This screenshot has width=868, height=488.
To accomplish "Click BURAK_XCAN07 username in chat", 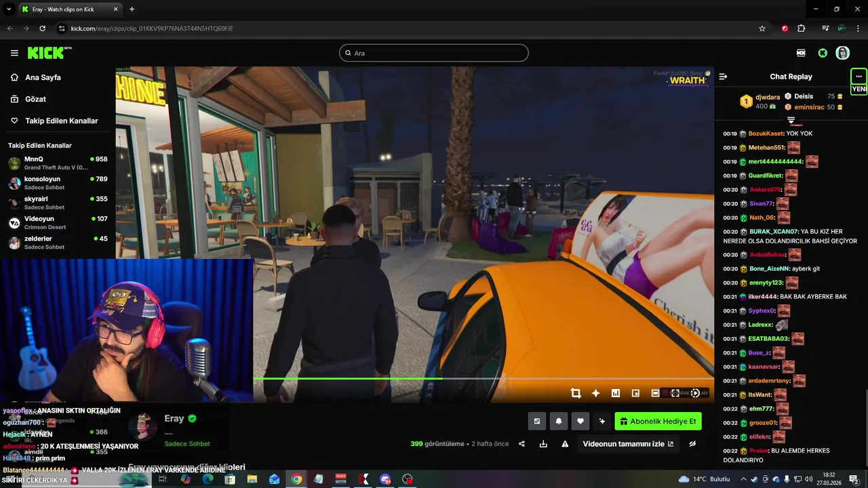I will [x=774, y=232].
